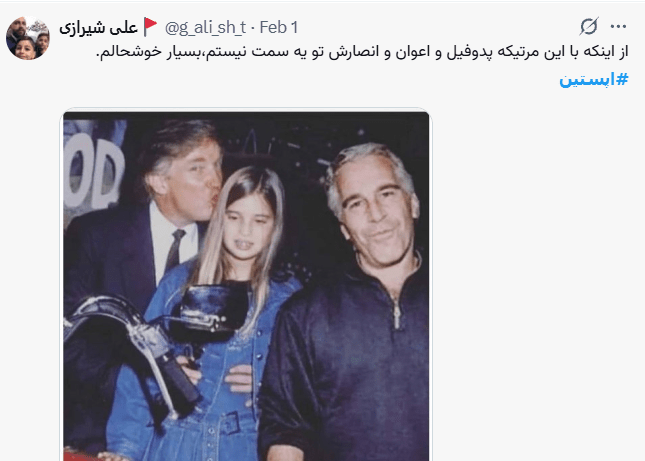This screenshot has height=461, width=645.
Task: Visit the @g_ali_sh_t handle link
Action: pos(205,28)
